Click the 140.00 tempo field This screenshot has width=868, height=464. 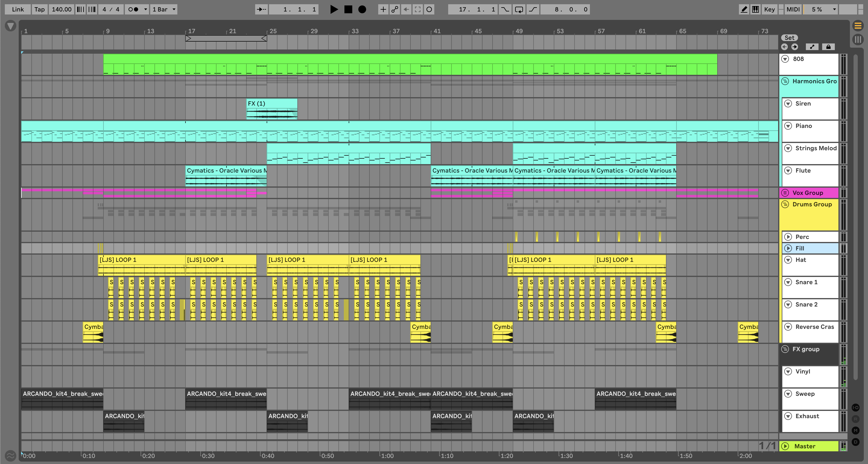pos(61,9)
